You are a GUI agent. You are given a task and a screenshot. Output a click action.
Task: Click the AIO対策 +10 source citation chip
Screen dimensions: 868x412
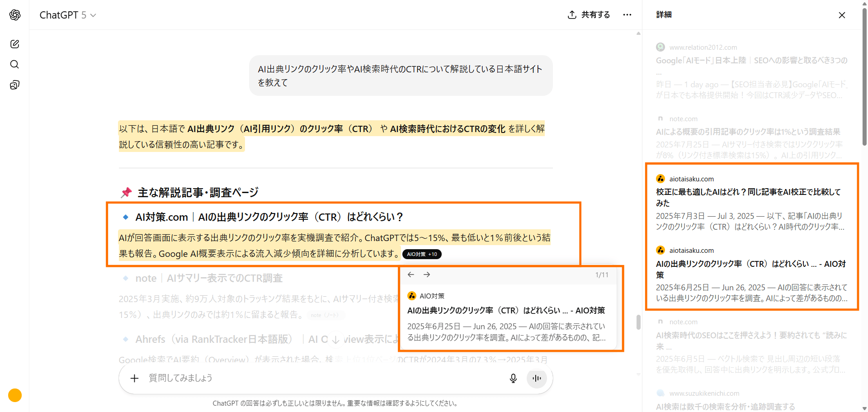pyautogui.click(x=422, y=254)
